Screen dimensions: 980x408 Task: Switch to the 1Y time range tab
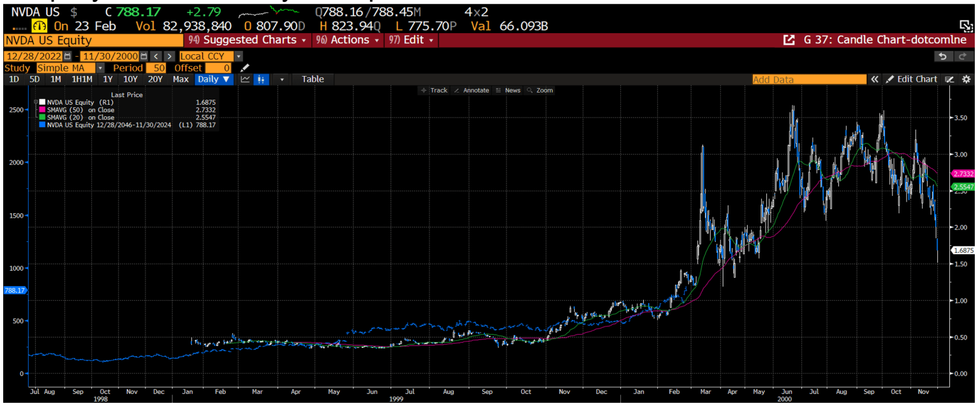pyautogui.click(x=107, y=79)
